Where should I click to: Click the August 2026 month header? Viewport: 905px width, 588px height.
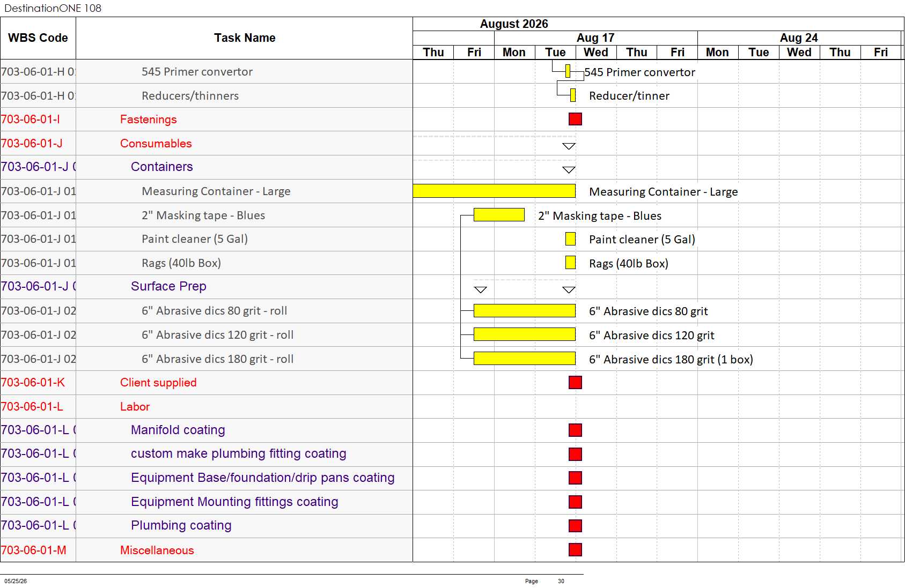click(514, 24)
